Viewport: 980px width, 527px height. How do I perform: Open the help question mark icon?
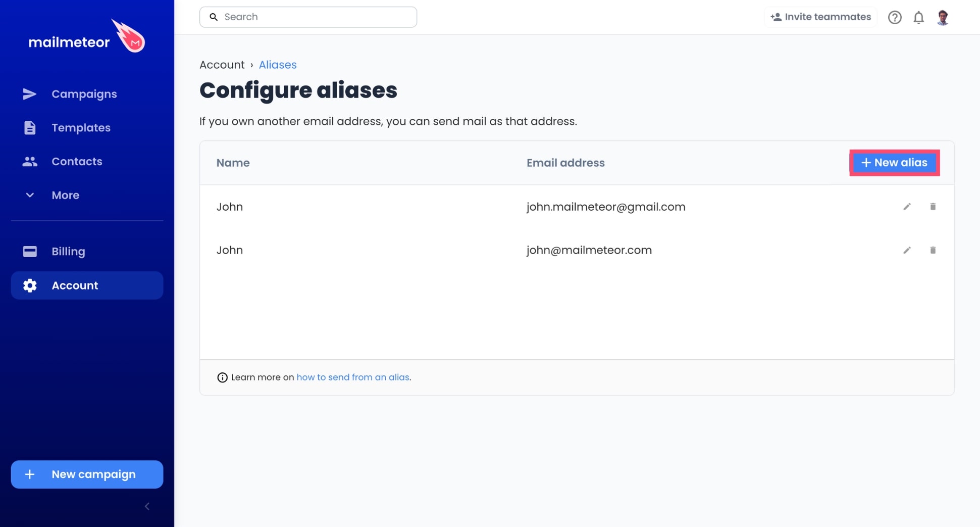[895, 17]
